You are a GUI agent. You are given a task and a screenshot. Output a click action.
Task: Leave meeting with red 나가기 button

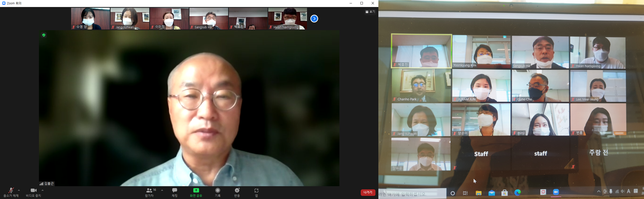368,192
